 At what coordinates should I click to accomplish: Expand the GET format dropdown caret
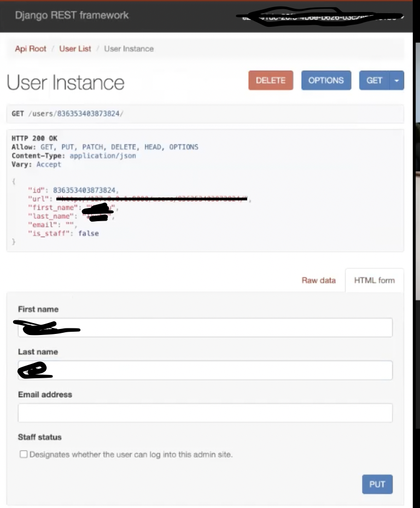coord(396,80)
